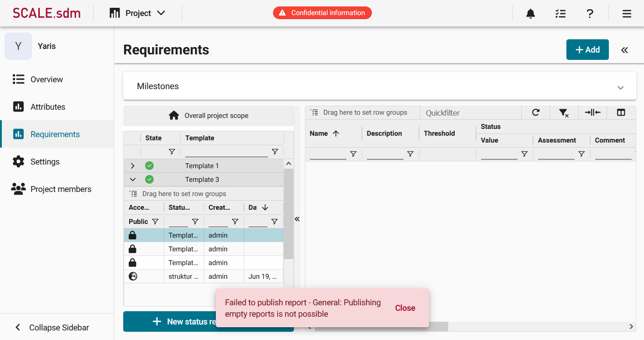This screenshot has width=644, height=340.
Task: Collapse the template panel via splitter chevrons
Action: pyautogui.click(x=297, y=219)
